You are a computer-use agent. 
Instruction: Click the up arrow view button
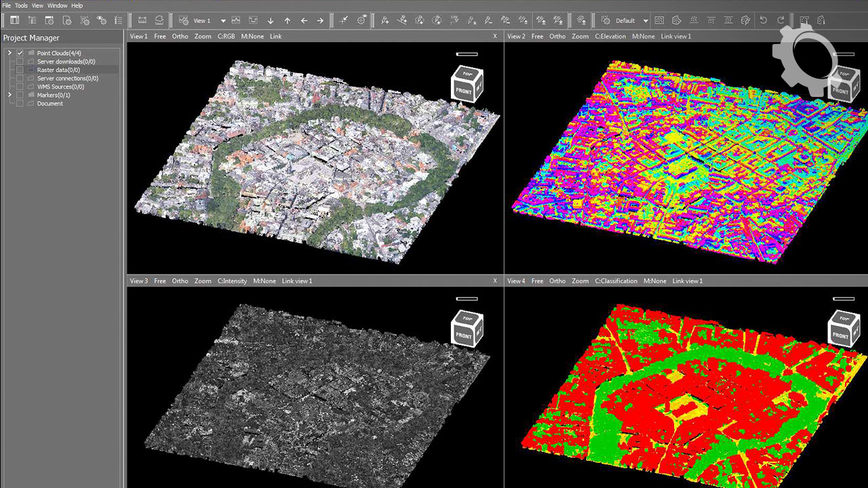tap(287, 20)
